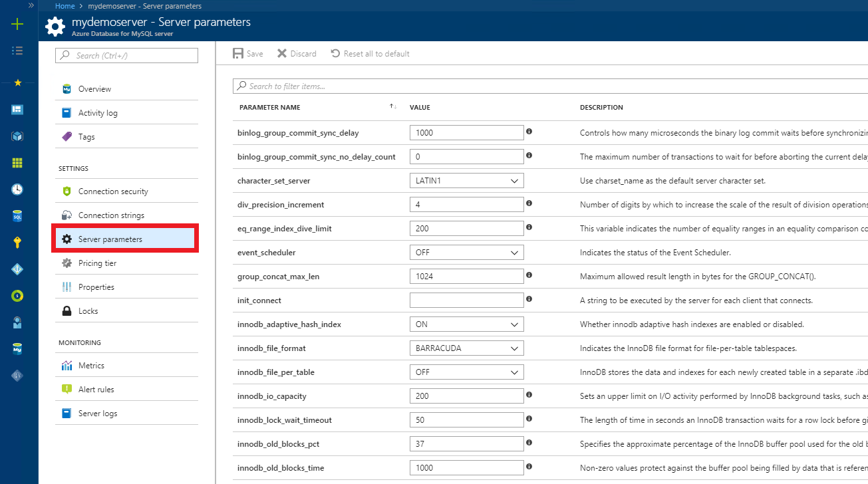Open Activity log menu item
This screenshot has height=484, width=868.
126,112
